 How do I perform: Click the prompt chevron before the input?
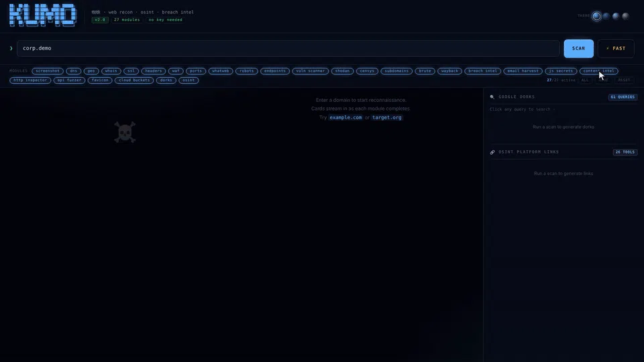coord(11,48)
